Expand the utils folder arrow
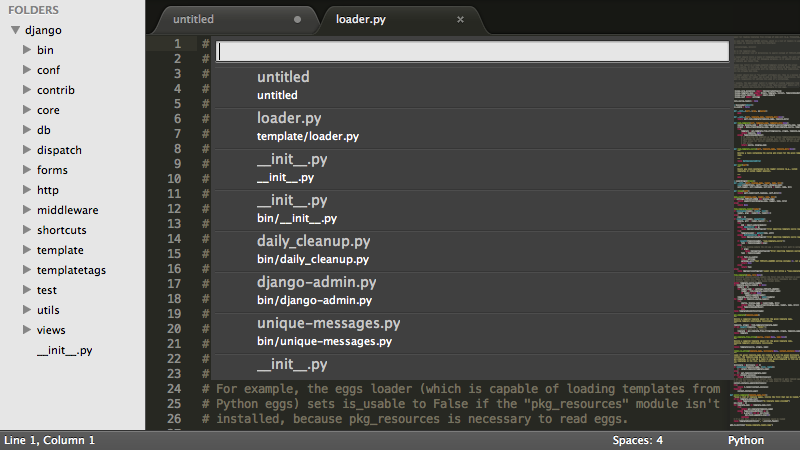The width and height of the screenshot is (800, 450). pyautogui.click(x=27, y=309)
